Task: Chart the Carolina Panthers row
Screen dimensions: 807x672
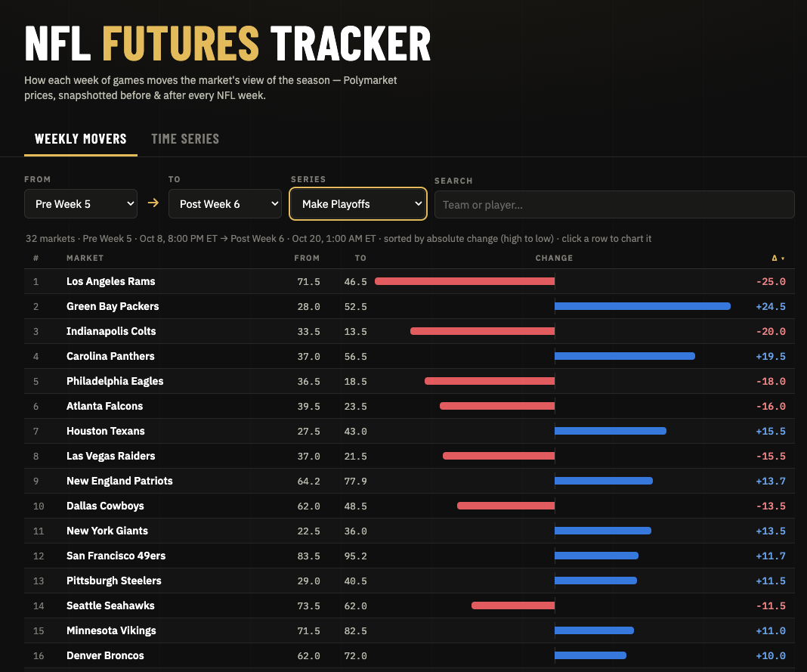Action: (x=409, y=356)
